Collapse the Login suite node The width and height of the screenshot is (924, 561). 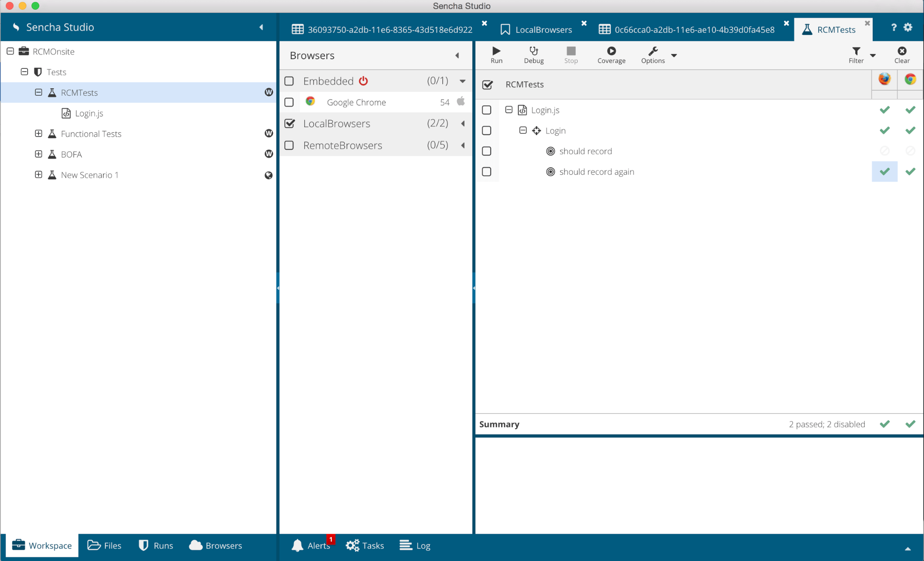pyautogui.click(x=523, y=130)
